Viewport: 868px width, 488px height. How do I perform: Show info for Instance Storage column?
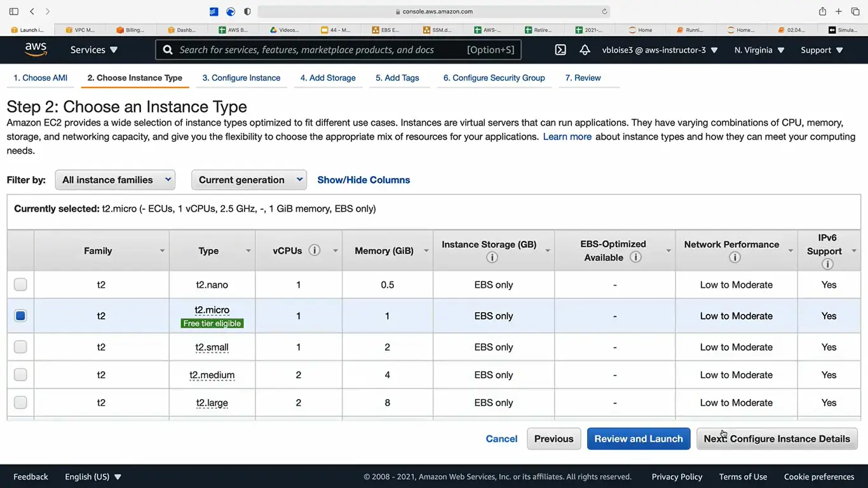pyautogui.click(x=492, y=258)
